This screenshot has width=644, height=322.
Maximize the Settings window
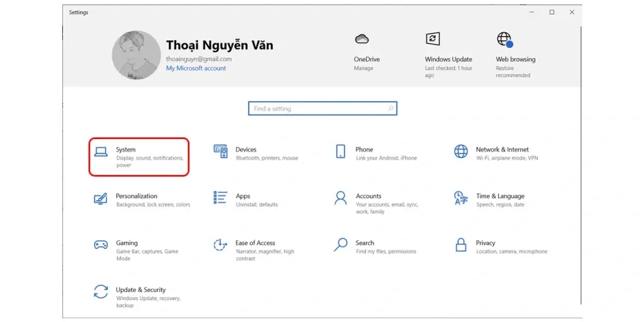[x=552, y=13]
